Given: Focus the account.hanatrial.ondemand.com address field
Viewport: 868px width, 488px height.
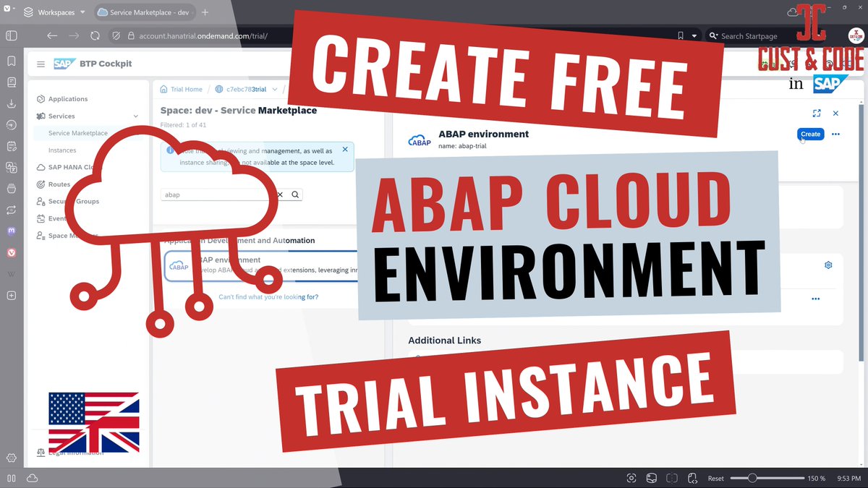Looking at the screenshot, I should click(203, 35).
